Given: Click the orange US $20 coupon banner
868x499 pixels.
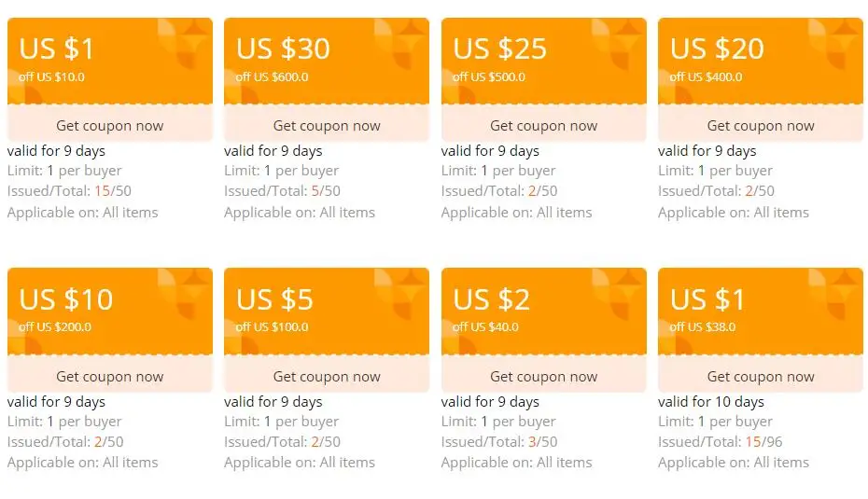Looking at the screenshot, I should [x=761, y=61].
